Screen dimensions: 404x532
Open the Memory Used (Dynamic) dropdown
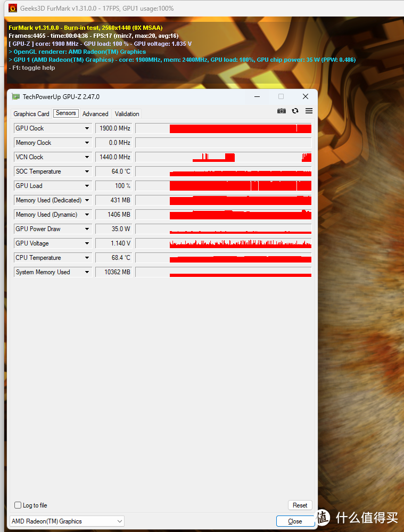click(87, 215)
